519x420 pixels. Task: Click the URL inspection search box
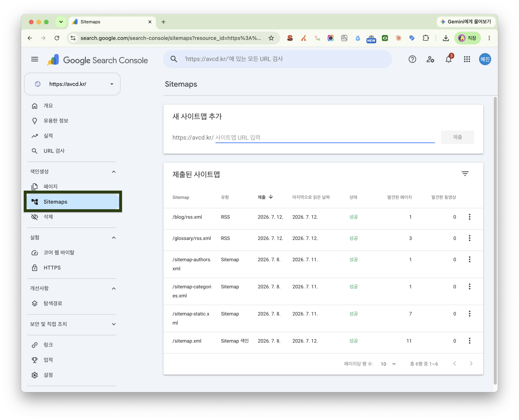pyautogui.click(x=277, y=59)
